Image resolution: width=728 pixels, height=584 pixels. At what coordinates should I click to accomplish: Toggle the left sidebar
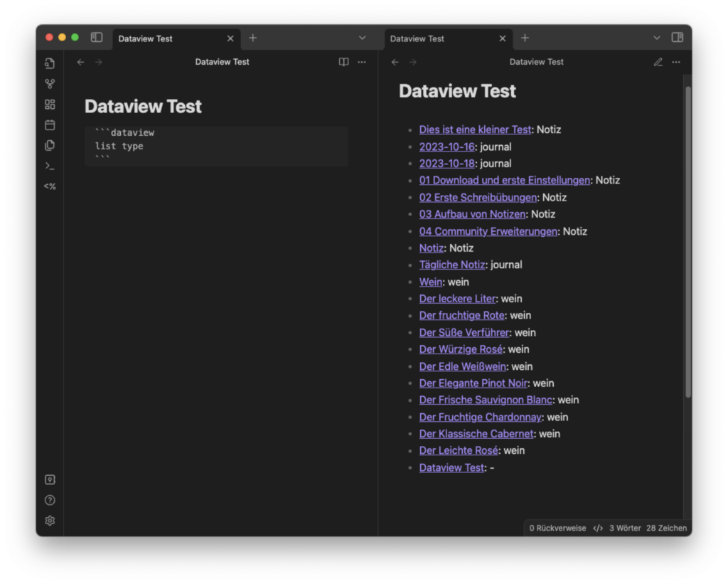tap(97, 38)
